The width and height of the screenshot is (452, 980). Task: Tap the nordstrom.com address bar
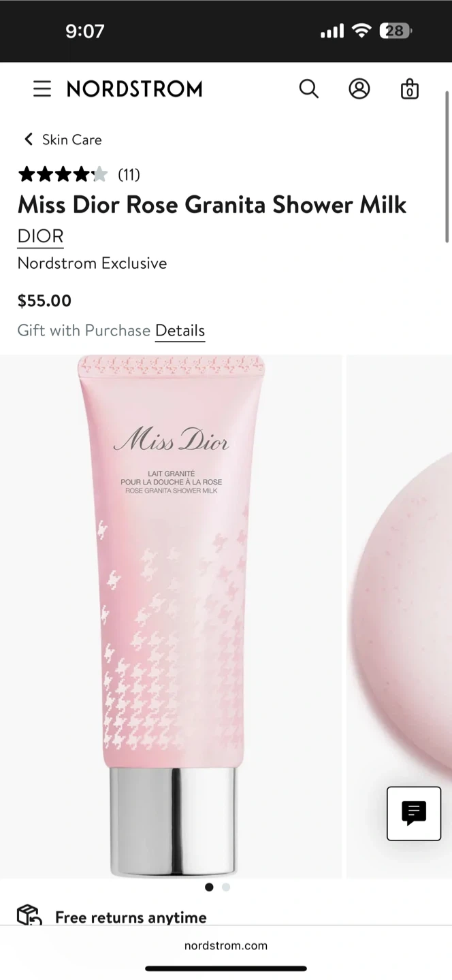pos(226,945)
